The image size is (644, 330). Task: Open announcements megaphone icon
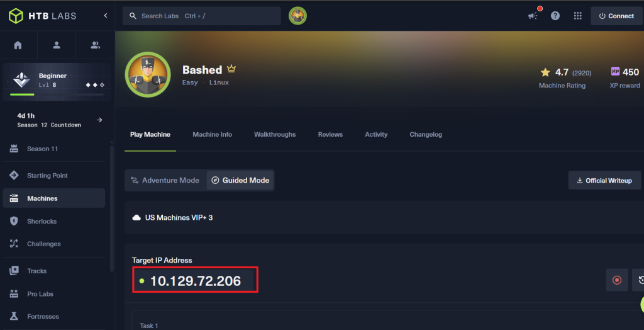[533, 16]
